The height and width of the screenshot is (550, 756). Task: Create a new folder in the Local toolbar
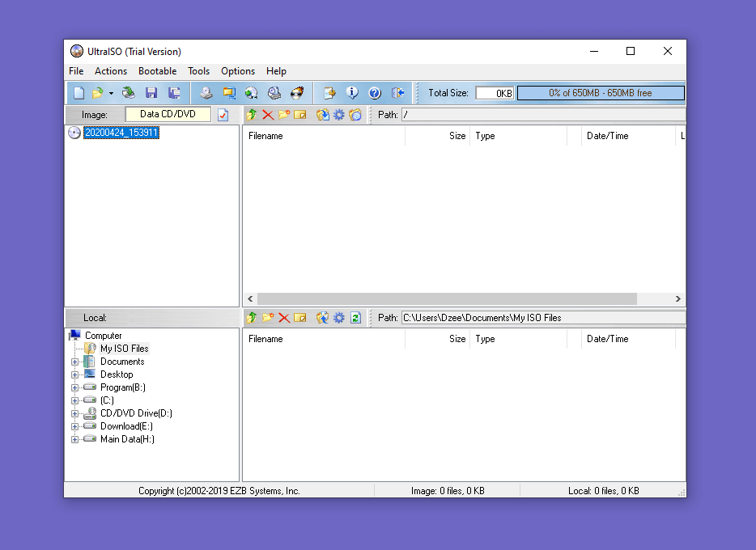(268, 318)
